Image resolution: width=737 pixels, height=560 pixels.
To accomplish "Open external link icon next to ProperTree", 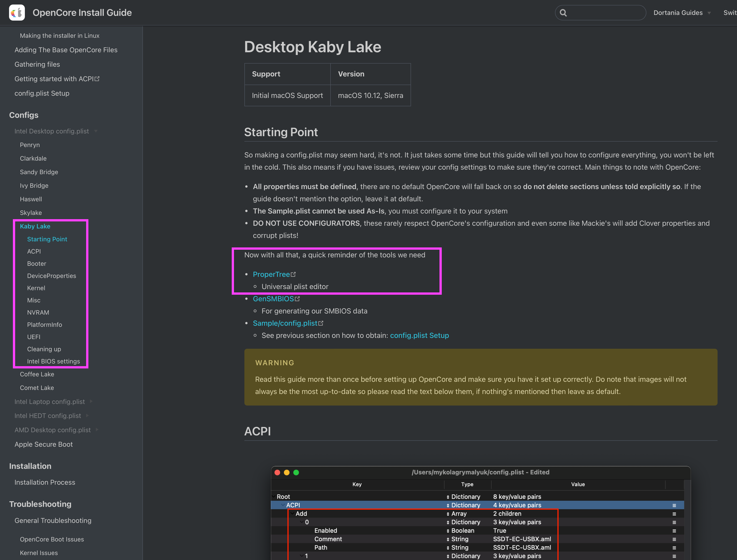I will pyautogui.click(x=293, y=274).
